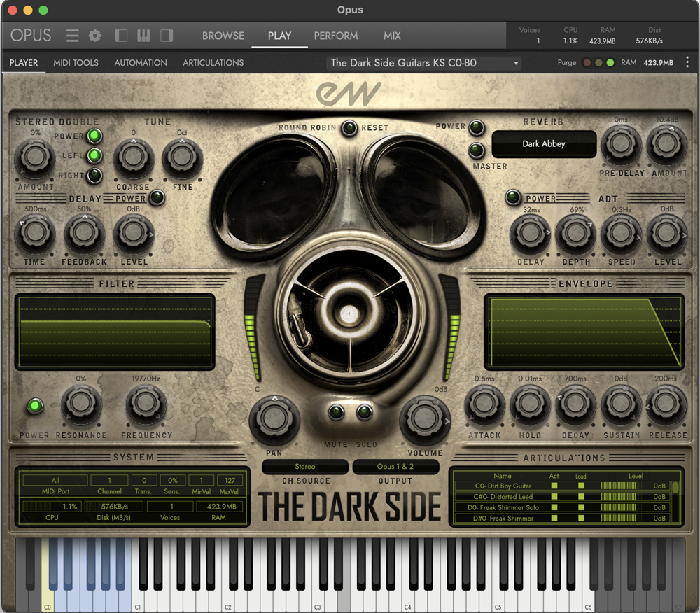Image resolution: width=700 pixels, height=613 pixels.
Task: Expand the instrument preset dropdown
Action: pyautogui.click(x=424, y=63)
